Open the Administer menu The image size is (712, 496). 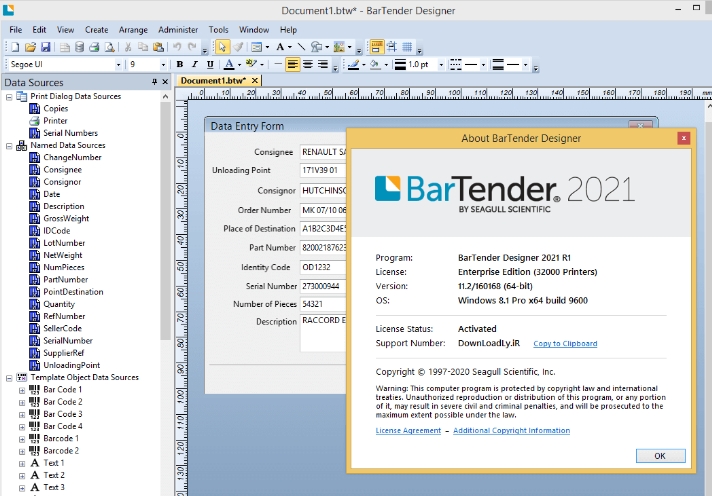click(x=178, y=30)
